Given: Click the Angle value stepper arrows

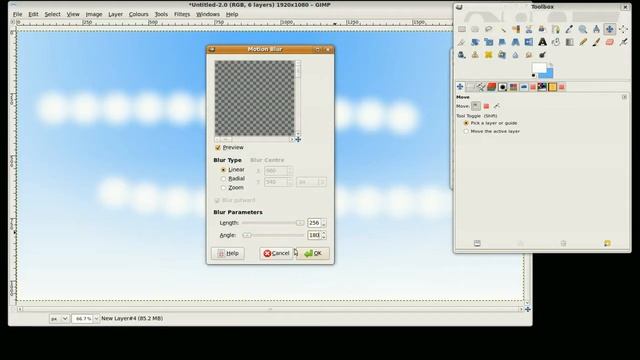Looking at the screenshot, I should pyautogui.click(x=324, y=235).
